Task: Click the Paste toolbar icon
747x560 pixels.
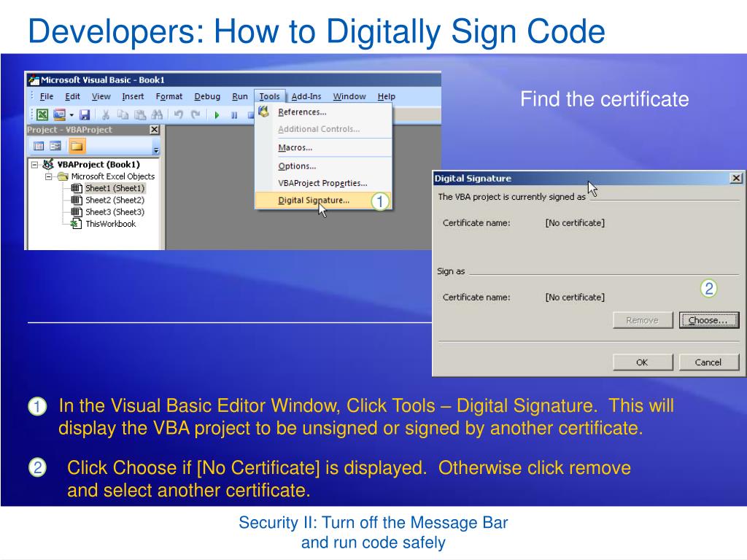Action: [x=139, y=114]
